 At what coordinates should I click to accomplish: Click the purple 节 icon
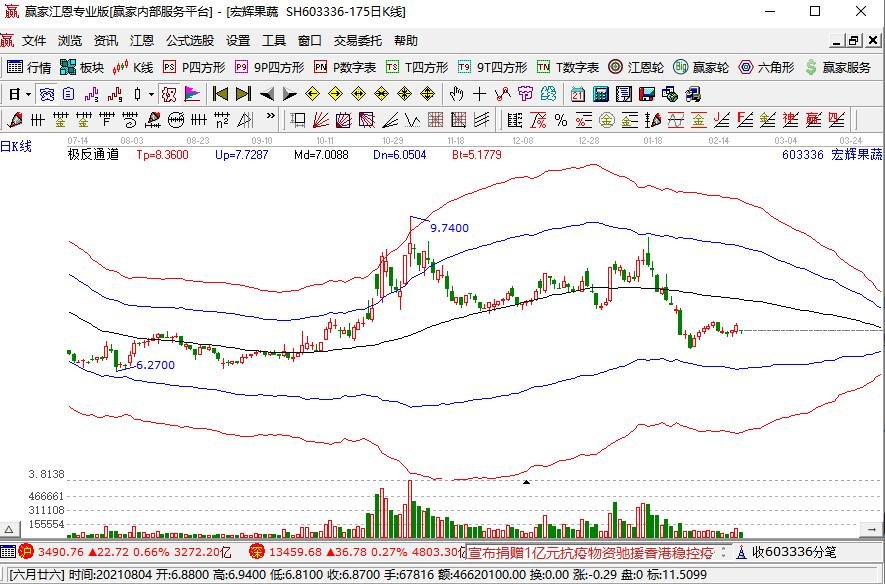(525, 94)
